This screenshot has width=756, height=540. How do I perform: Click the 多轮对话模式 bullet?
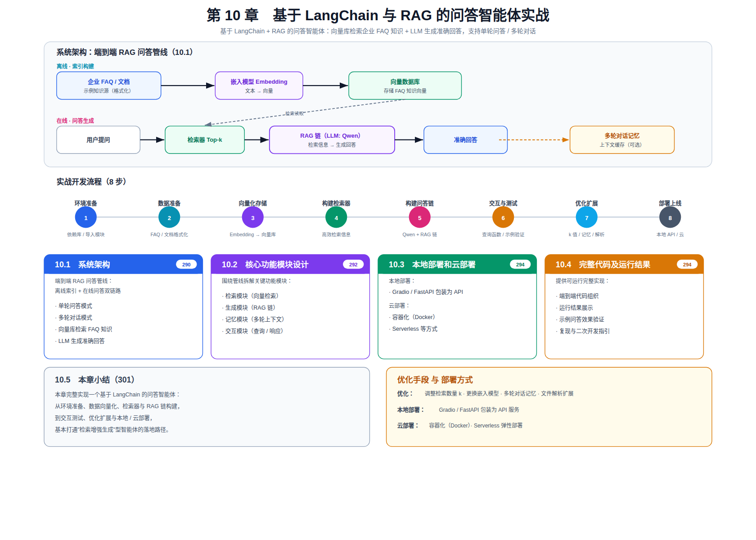pyautogui.click(x=74, y=318)
